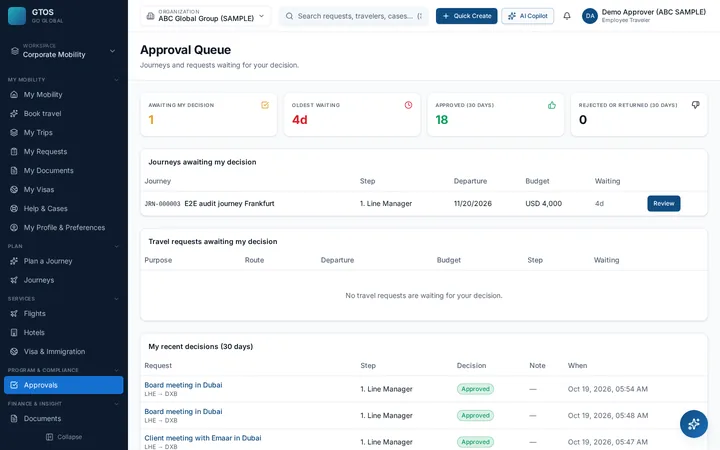Click the floating AI sparkle assistant button
720x450 pixels.
point(694,424)
